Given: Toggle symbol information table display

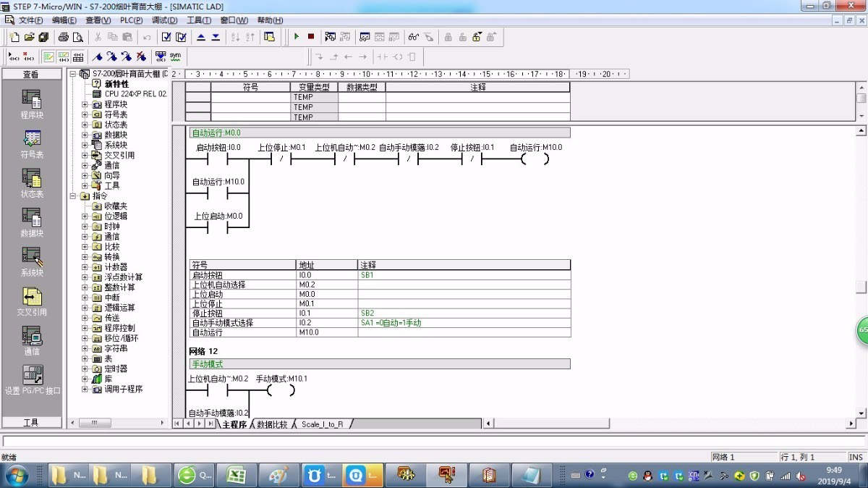Looking at the screenshot, I should [78, 56].
